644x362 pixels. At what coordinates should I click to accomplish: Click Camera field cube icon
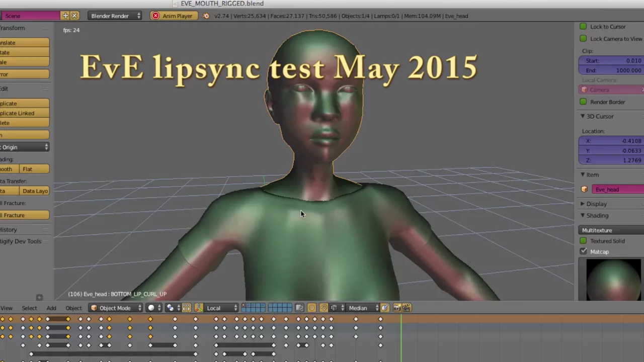[585, 89]
